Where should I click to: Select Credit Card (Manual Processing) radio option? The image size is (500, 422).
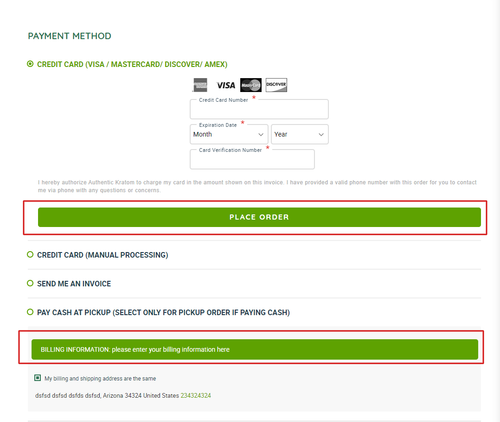click(30, 255)
